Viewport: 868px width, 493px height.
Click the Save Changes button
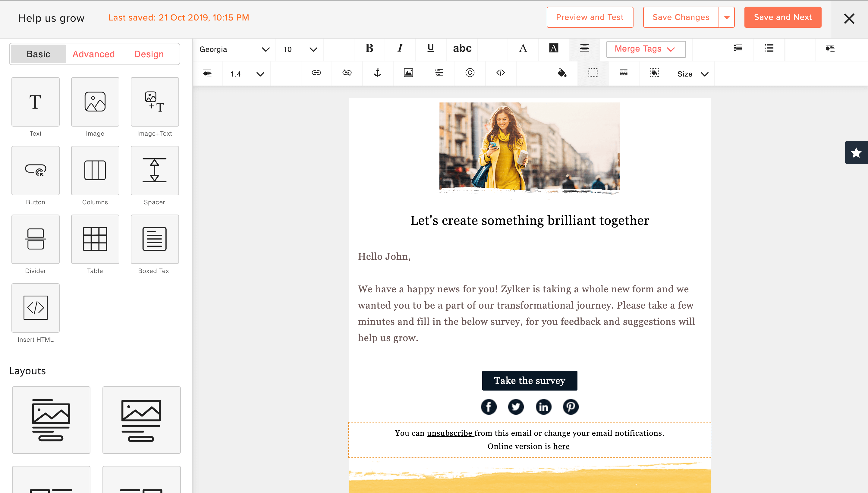tap(681, 17)
